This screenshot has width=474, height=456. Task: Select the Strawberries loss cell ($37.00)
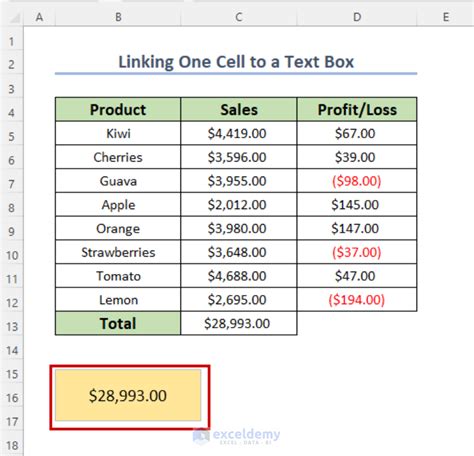(357, 252)
